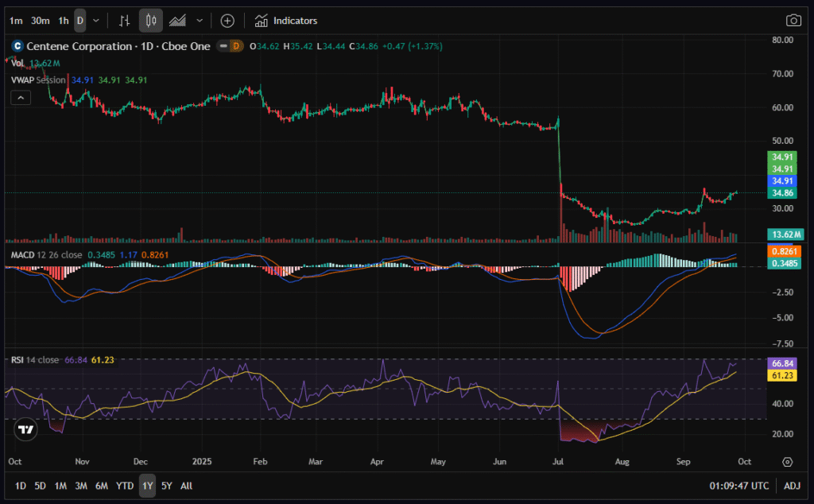Open time axis settings gear icon

click(x=787, y=461)
